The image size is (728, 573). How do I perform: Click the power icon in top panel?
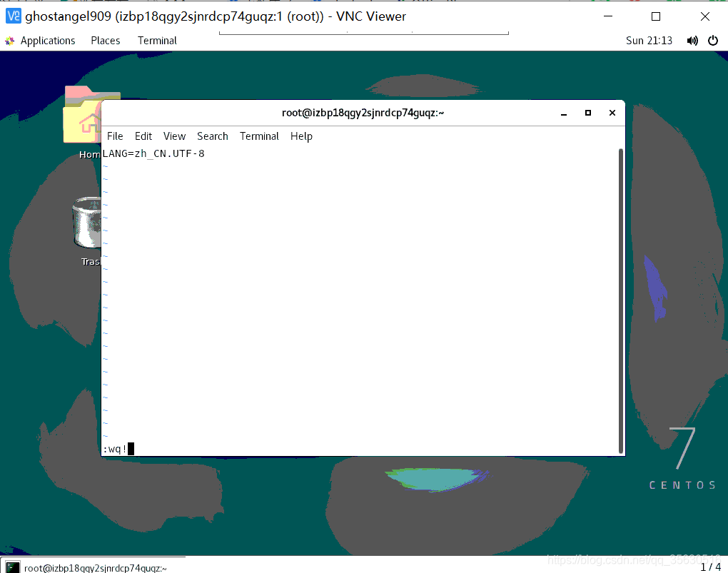[x=713, y=41]
